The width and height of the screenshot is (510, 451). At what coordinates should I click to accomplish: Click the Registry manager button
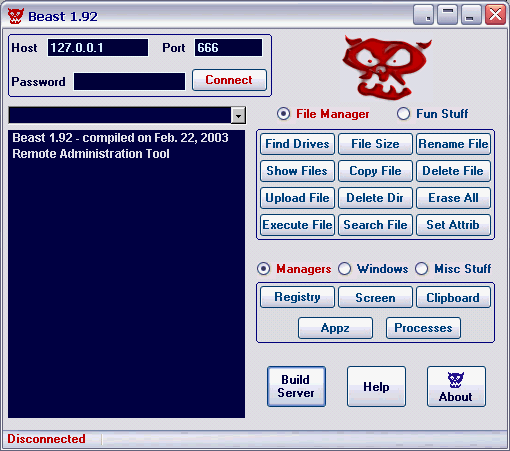coord(297,297)
